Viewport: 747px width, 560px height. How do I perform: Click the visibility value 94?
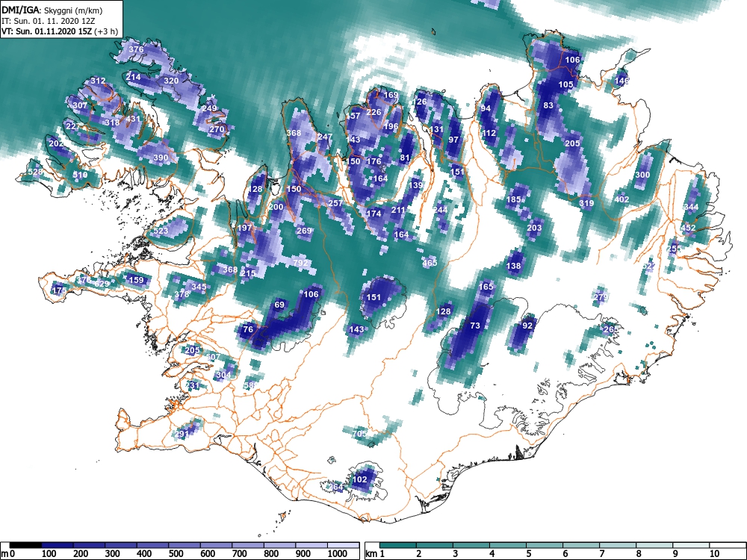click(x=486, y=108)
